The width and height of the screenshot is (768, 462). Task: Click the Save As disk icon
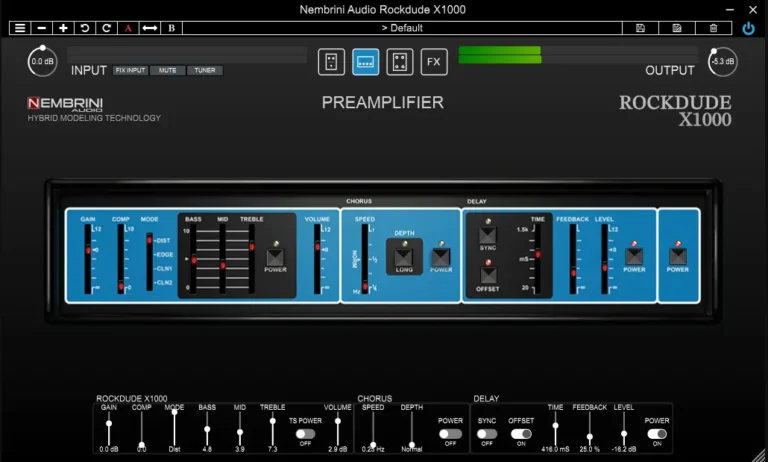click(677, 28)
